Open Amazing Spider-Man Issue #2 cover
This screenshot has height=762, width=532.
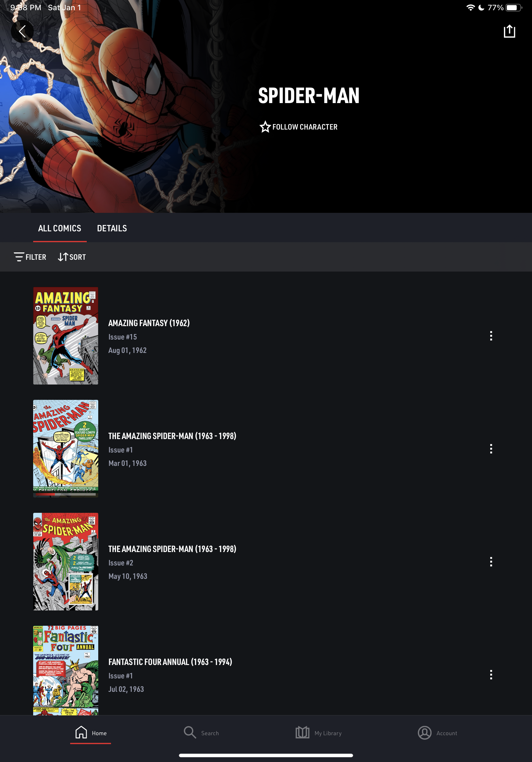[x=66, y=562]
